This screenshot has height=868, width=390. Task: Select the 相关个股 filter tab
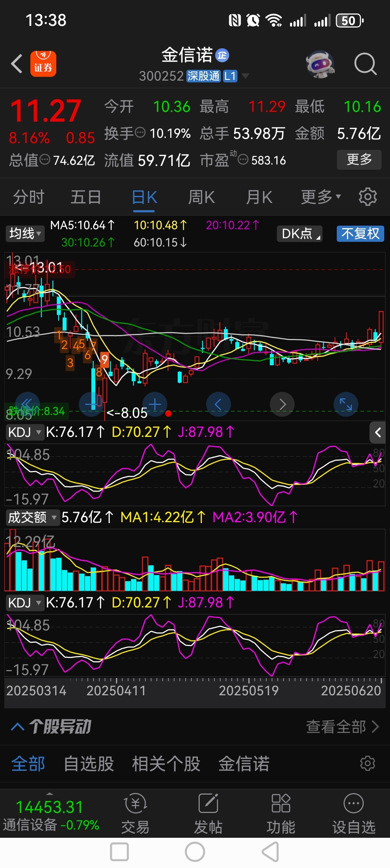(x=166, y=763)
